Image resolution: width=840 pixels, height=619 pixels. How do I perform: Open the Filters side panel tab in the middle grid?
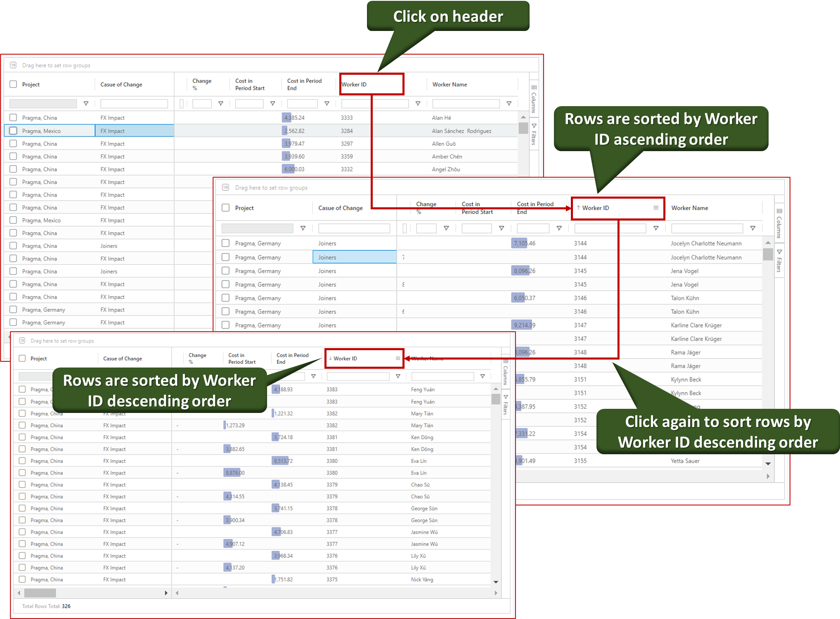[x=779, y=261]
